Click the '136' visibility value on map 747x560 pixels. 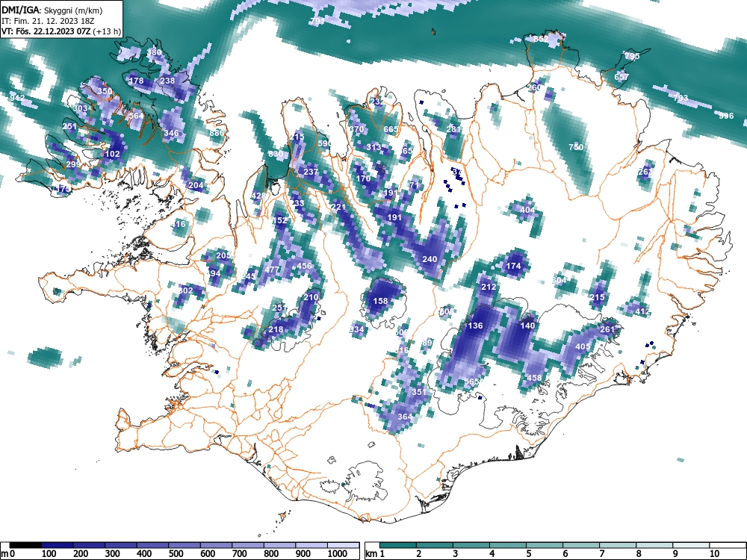point(475,326)
